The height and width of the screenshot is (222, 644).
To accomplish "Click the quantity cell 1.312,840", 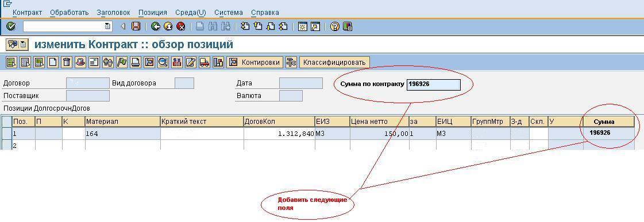I will coord(279,133).
